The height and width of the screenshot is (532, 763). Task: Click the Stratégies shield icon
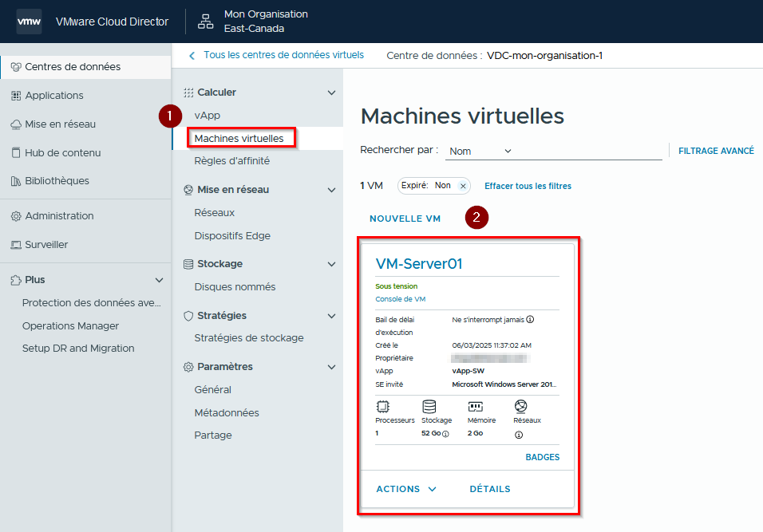click(188, 316)
